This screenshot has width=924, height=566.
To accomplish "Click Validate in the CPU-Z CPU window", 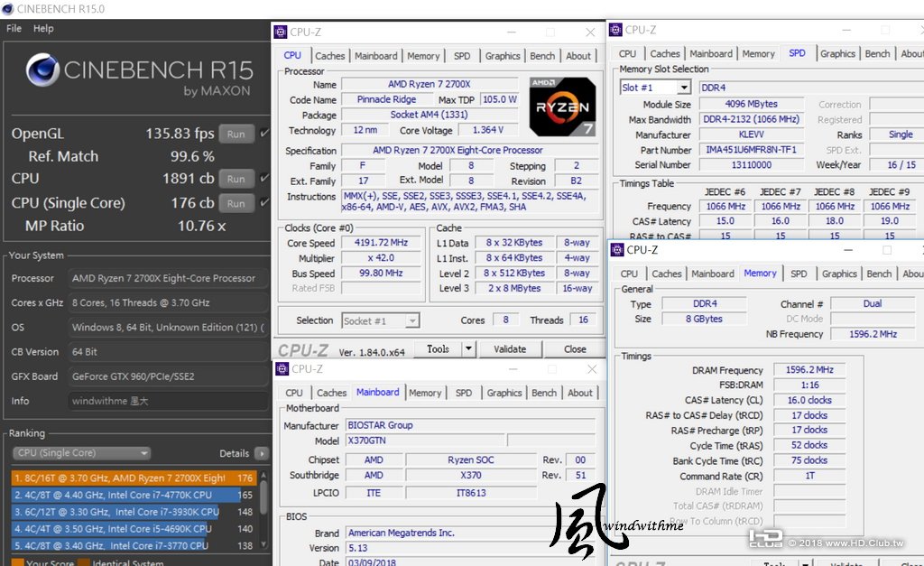I will point(510,349).
